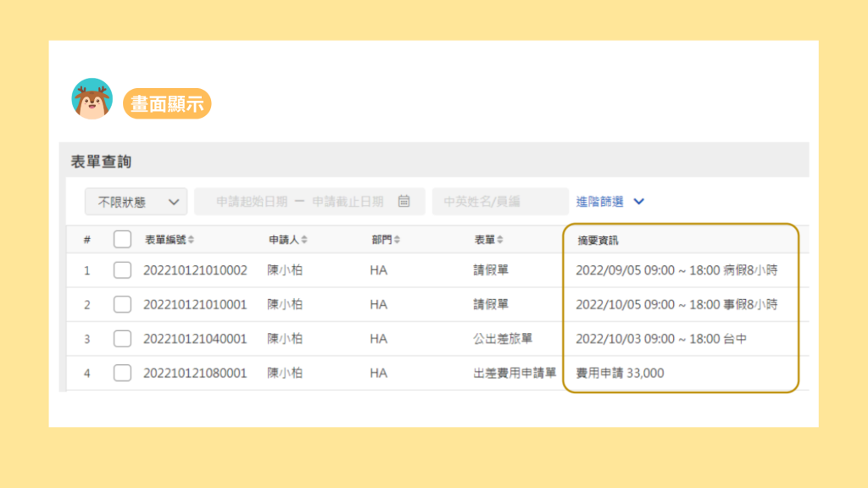The image size is (868, 488).
Task: Select checkbox for row 202210121040001
Action: [x=122, y=339]
